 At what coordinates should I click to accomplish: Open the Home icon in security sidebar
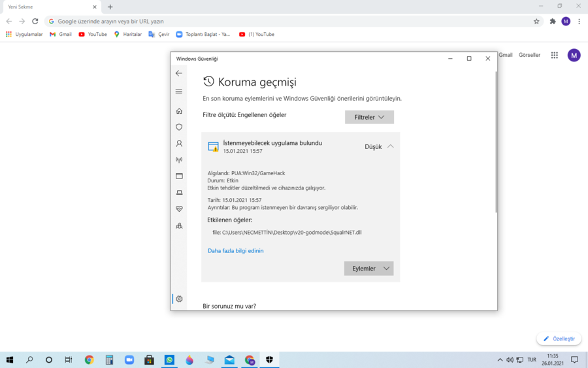[x=179, y=111]
